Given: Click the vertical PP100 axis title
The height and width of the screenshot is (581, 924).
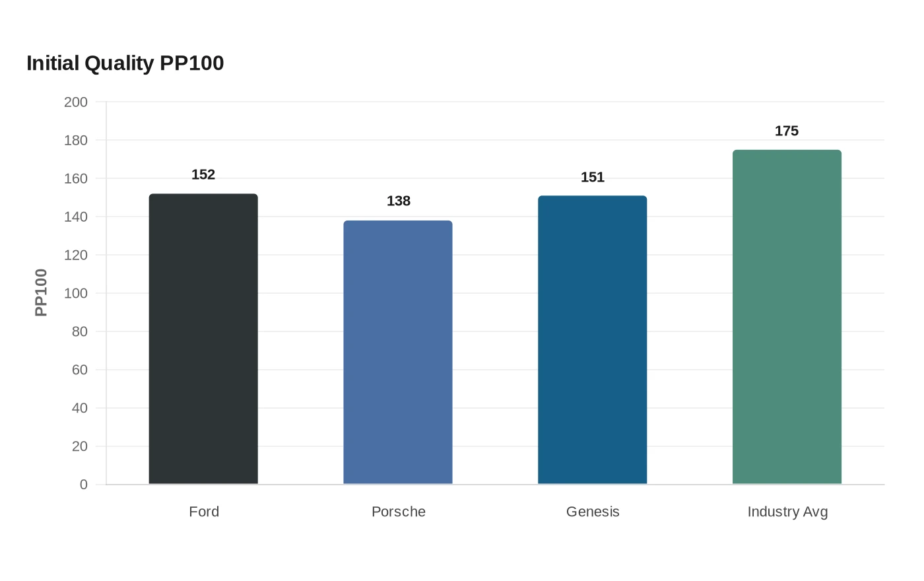Looking at the screenshot, I should 41,292.
